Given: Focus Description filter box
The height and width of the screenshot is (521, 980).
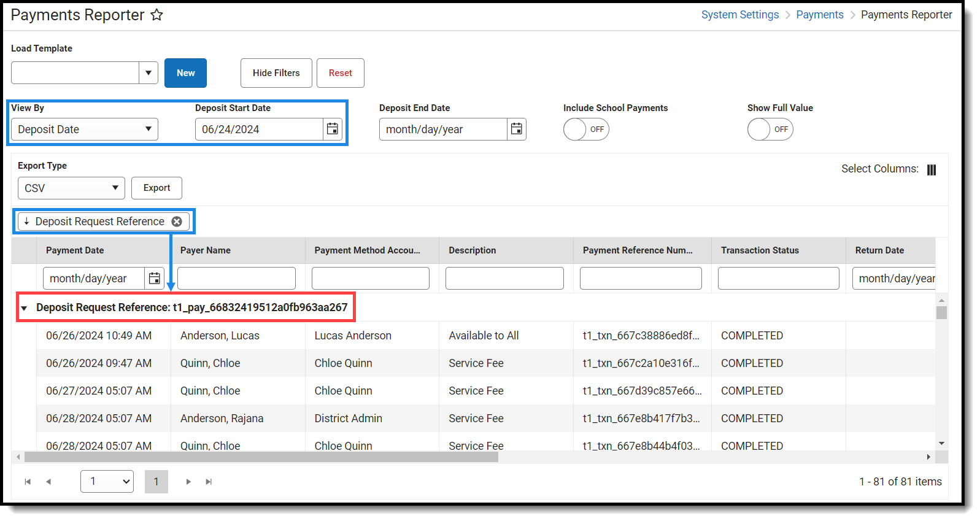Looking at the screenshot, I should 504,278.
